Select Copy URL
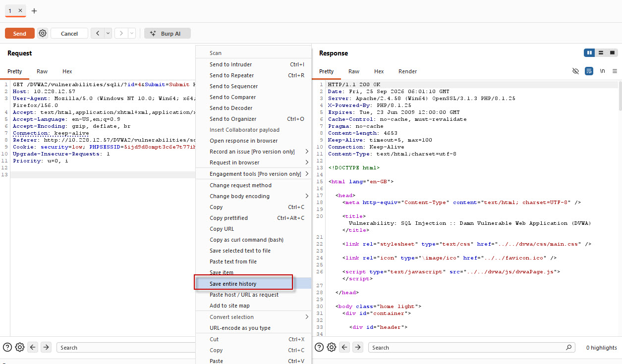 pyautogui.click(x=254, y=229)
